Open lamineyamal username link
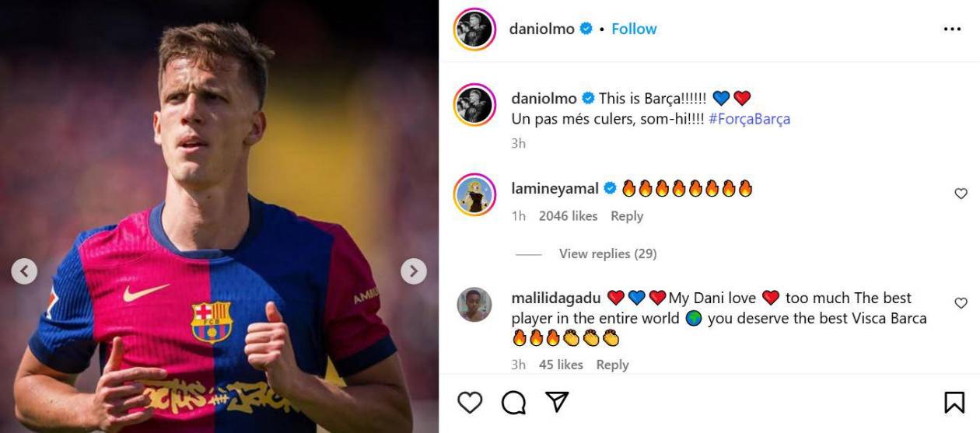 555,188
